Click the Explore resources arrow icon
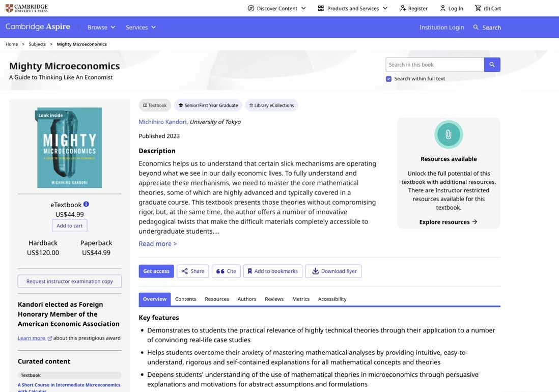This screenshot has width=559, height=392. 474,221
